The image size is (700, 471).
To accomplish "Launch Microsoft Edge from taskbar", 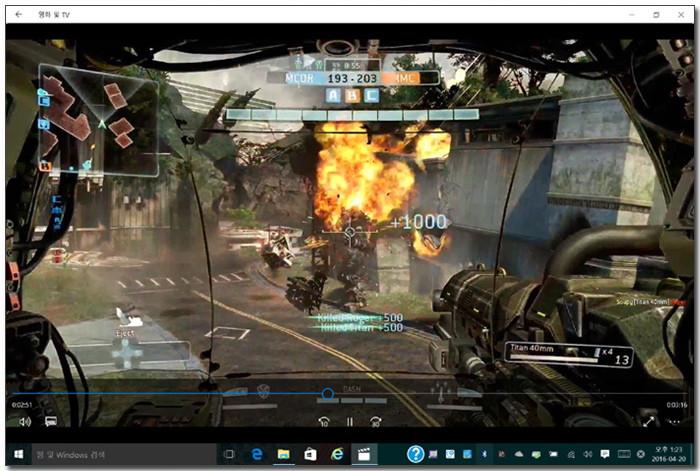I will click(x=257, y=454).
